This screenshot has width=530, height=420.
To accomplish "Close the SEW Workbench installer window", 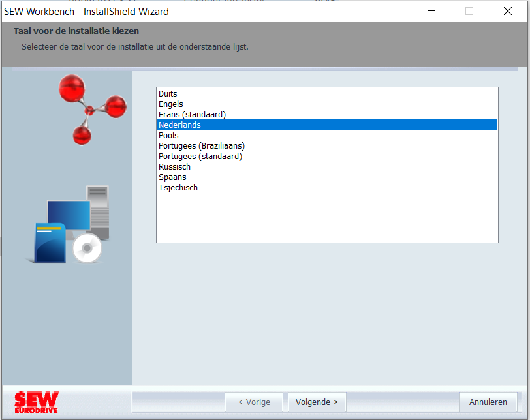I will point(508,11).
